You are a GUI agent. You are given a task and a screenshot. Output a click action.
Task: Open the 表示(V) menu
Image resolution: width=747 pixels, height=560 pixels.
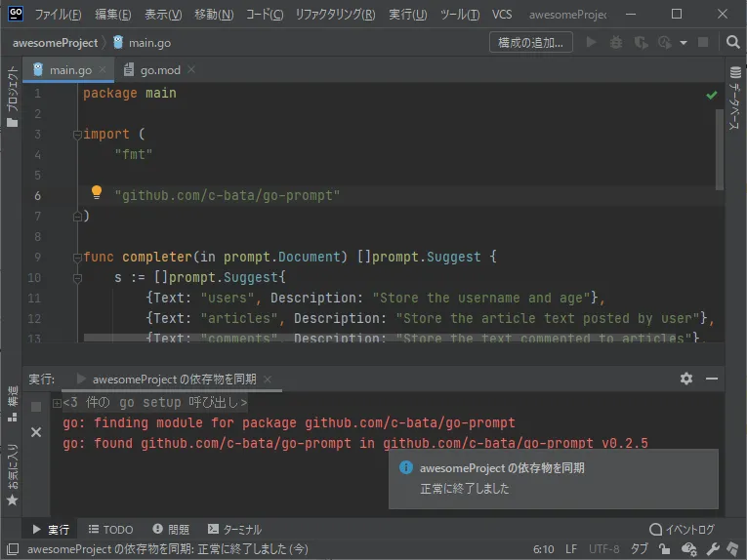pos(163,15)
